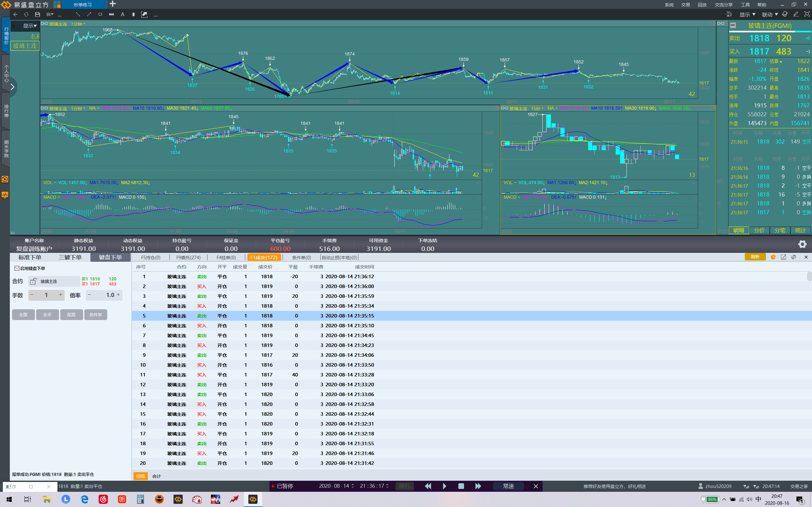Select the ruler measurement drawing tool
Screen dimensions: 812x507
[111, 15]
